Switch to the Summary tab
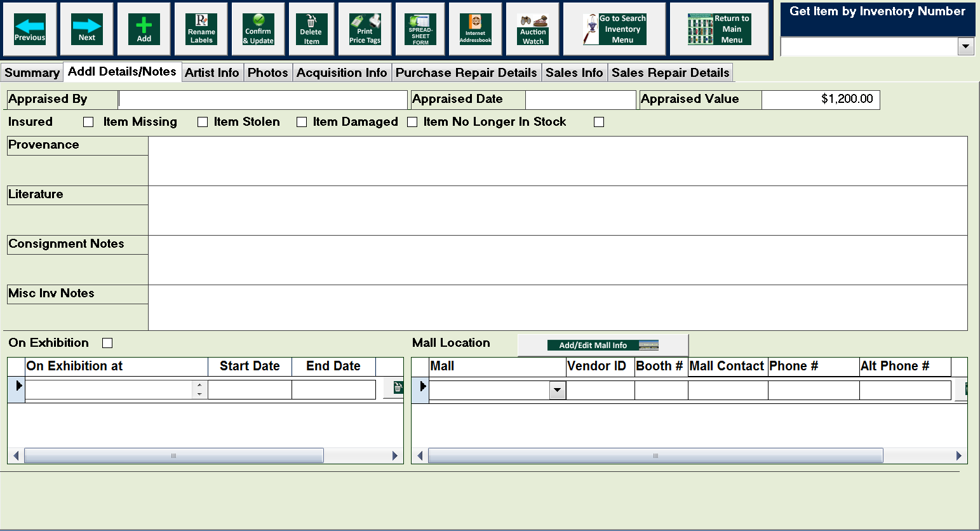 [x=32, y=72]
